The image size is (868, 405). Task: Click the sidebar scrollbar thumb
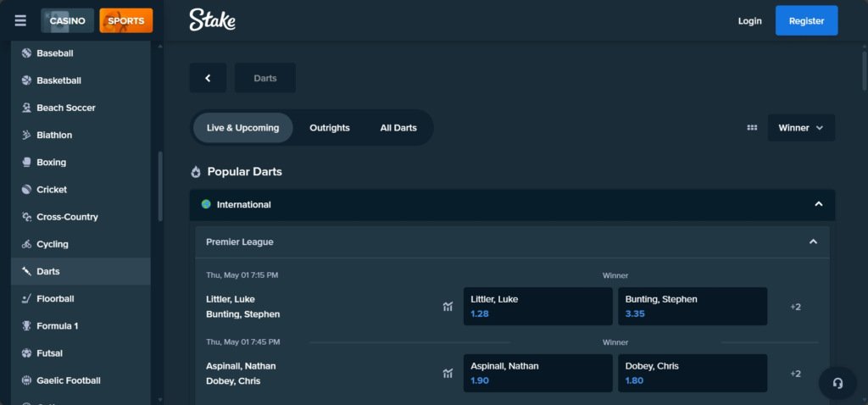(160, 186)
